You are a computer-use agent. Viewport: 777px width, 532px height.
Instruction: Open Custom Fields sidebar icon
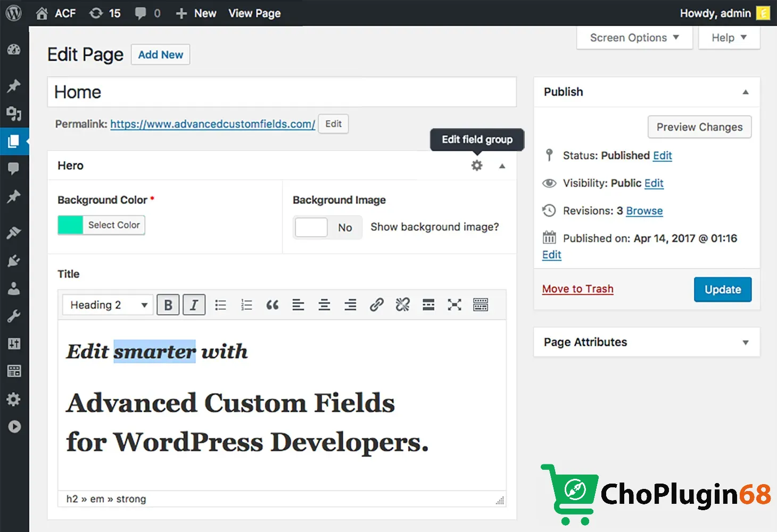click(x=14, y=371)
